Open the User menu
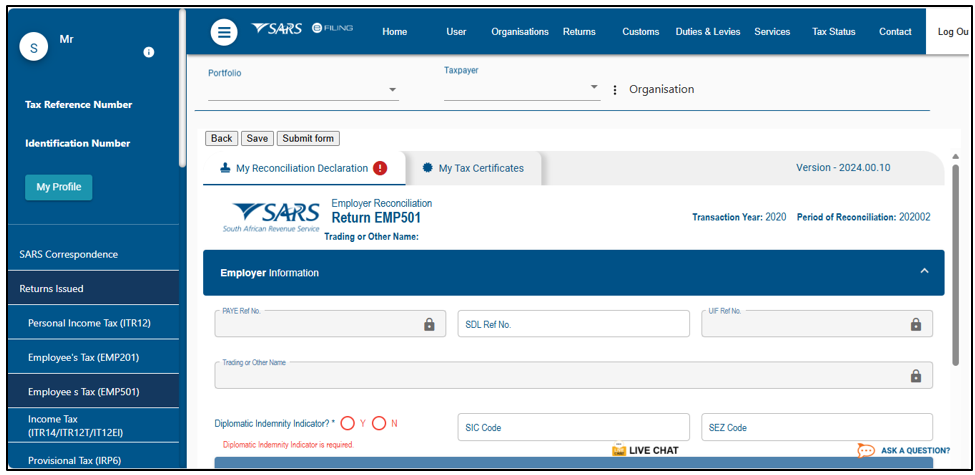The width and height of the screenshot is (975, 475). click(x=456, y=32)
